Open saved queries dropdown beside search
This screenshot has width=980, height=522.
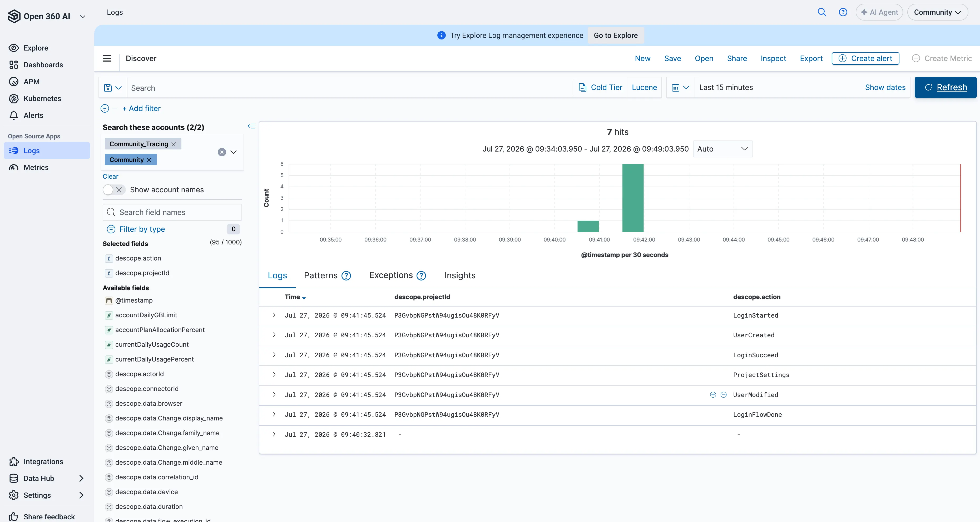[113, 88]
